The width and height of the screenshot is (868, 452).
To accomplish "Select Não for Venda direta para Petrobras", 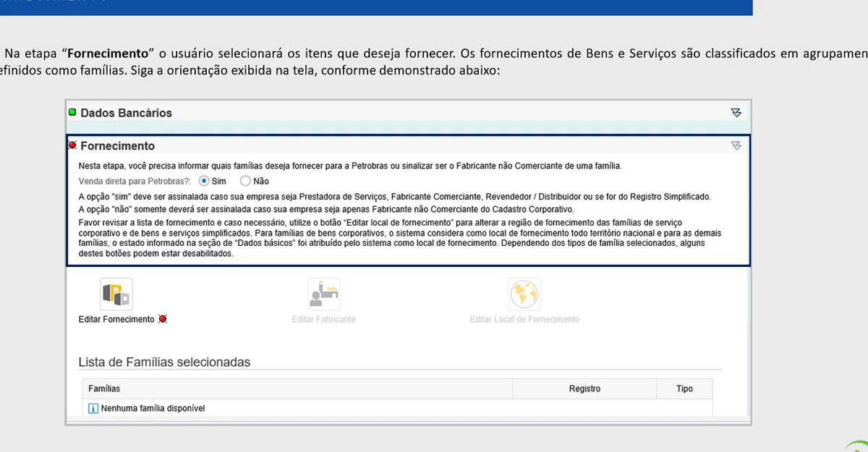I will pos(245,181).
